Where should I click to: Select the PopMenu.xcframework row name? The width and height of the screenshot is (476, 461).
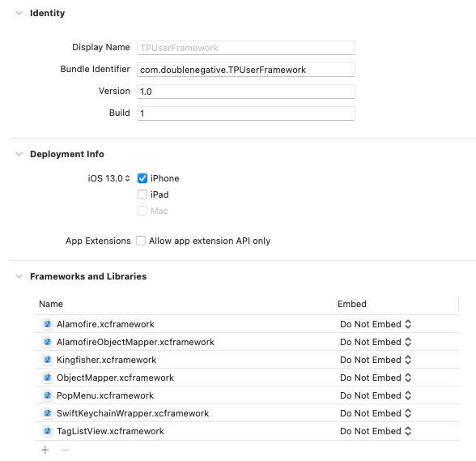click(x=105, y=395)
